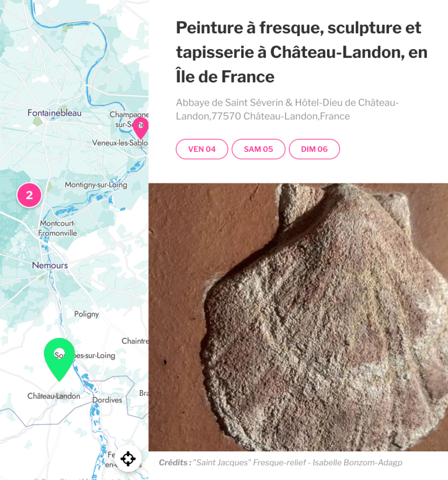Click the Abbaye de Saint Séverin address text
This screenshot has width=448, height=480.
[x=287, y=109]
